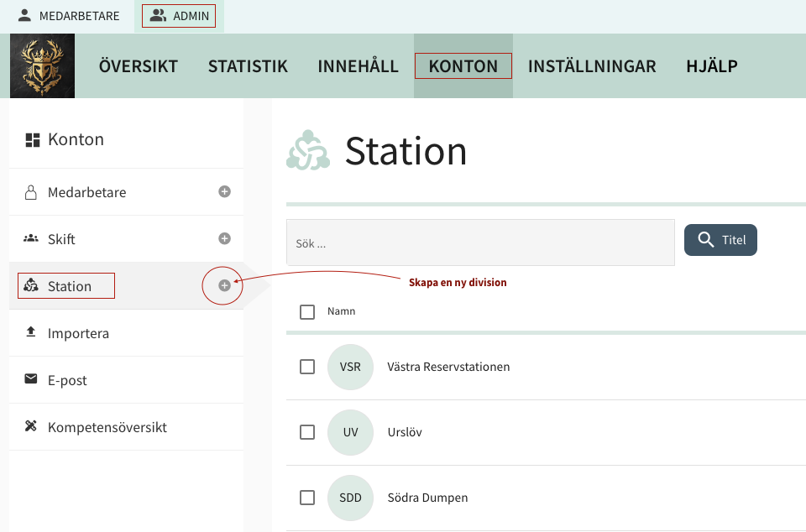Open Kompetensöversikt in the sidebar
Image resolution: width=806 pixels, height=532 pixels.
tap(107, 427)
